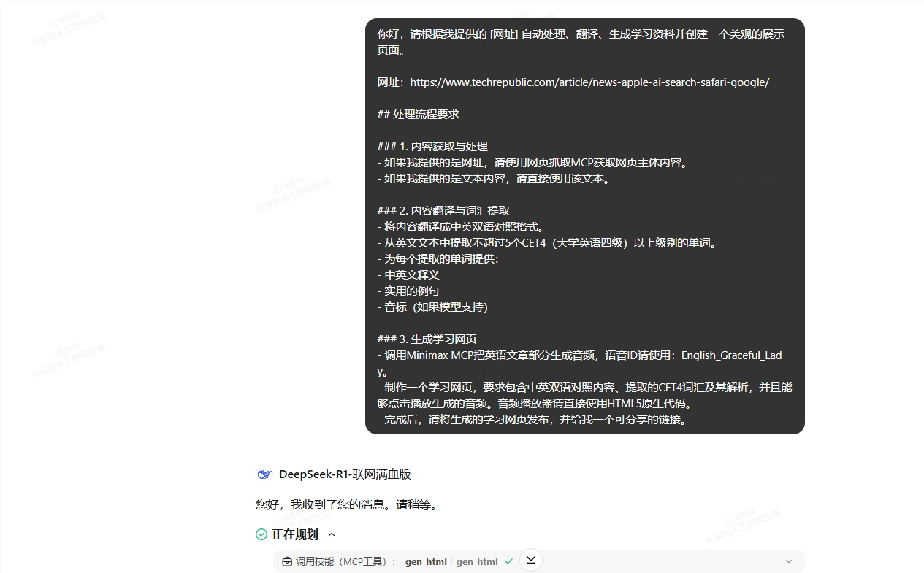Click the DeepSeek whale logo icon
Viewport: 924px width, 573px height.
264,474
